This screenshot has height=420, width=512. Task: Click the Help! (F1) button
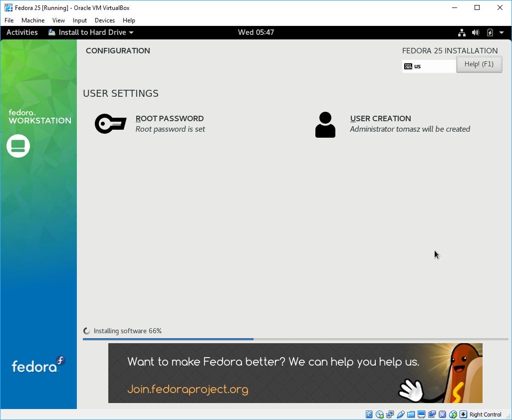point(479,64)
